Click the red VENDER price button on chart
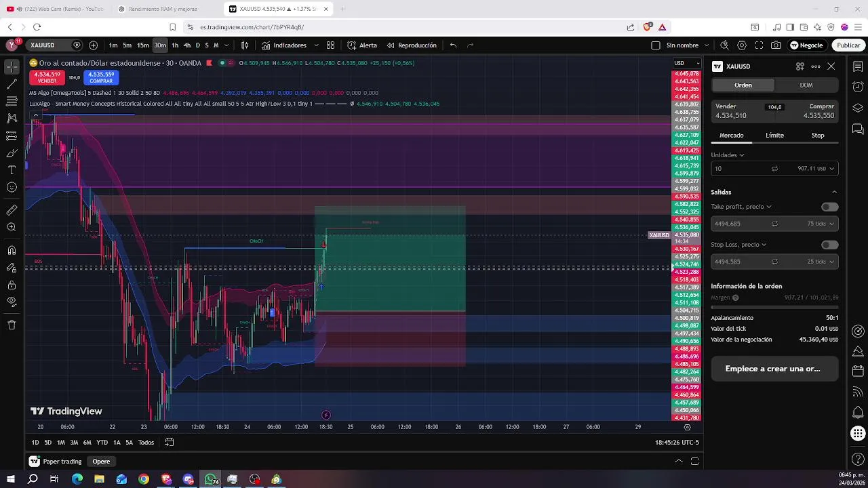Image resolution: width=868 pixels, height=488 pixels. click(47, 77)
